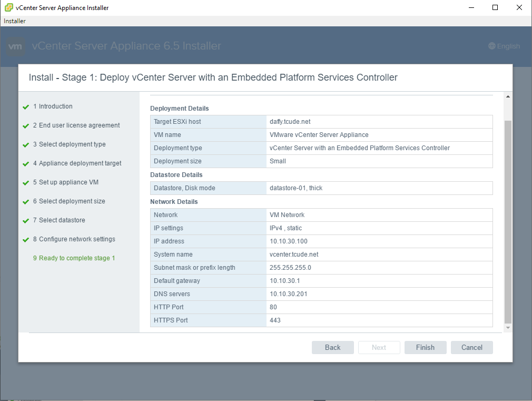Click the scrollbar up arrow
532x401 pixels.
click(508, 97)
